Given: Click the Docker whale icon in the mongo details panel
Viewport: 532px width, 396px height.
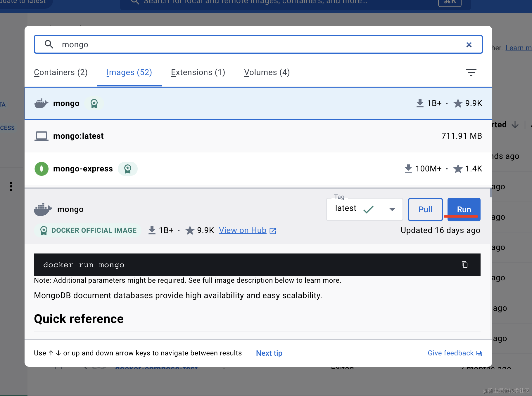Looking at the screenshot, I should tap(43, 209).
